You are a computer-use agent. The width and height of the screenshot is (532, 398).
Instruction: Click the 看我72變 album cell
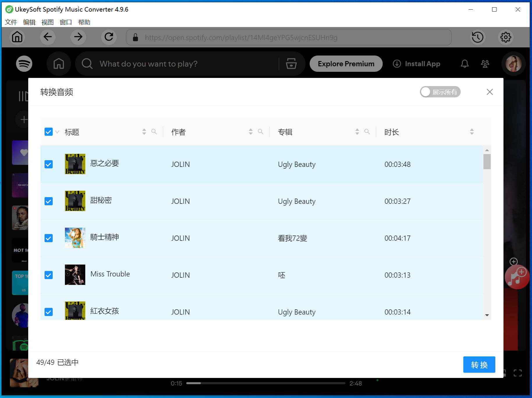tap(292, 238)
